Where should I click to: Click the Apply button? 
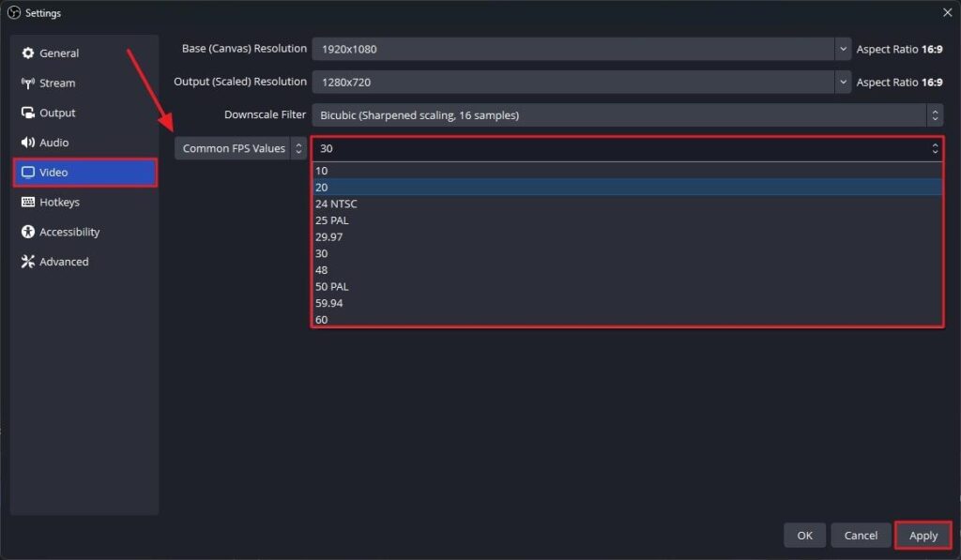923,535
